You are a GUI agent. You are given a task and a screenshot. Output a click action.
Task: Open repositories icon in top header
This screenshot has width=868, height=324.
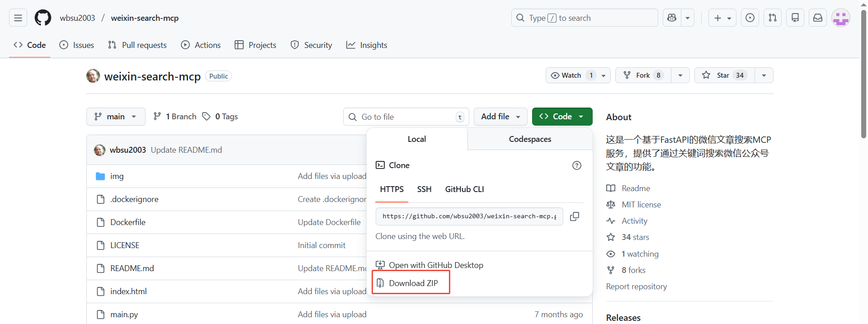[x=795, y=18]
